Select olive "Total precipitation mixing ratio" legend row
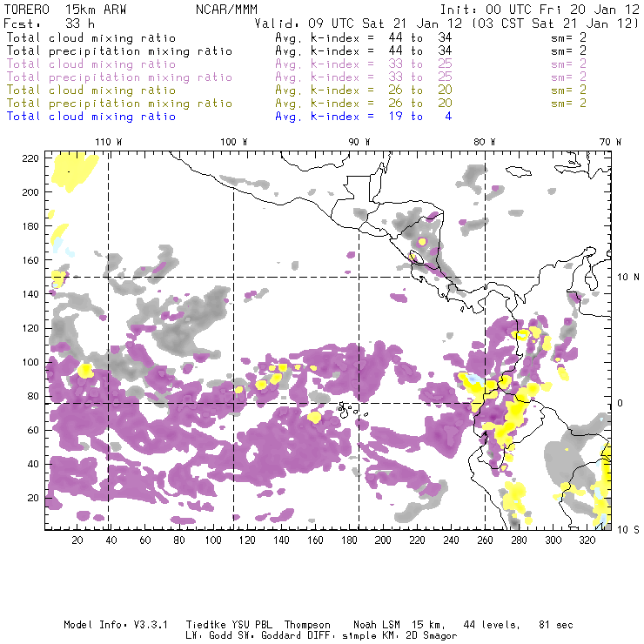Viewport: 644px width, 644px height. [x=119, y=104]
